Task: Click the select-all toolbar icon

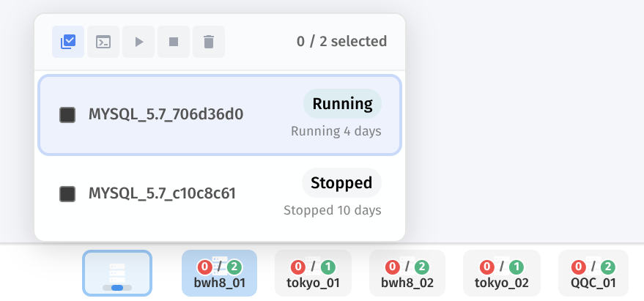Action: tap(68, 42)
